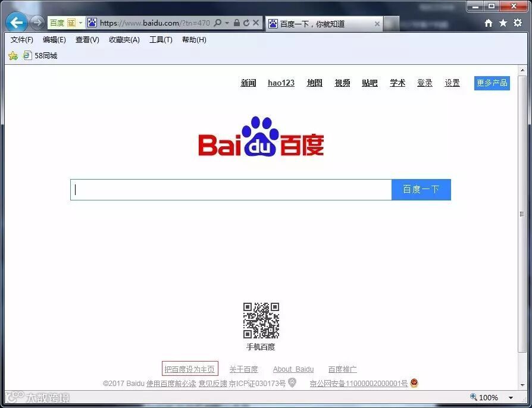532x408 pixels.
Task: Open the 58同城 favorites bar bookmark
Action: pyautogui.click(x=40, y=56)
